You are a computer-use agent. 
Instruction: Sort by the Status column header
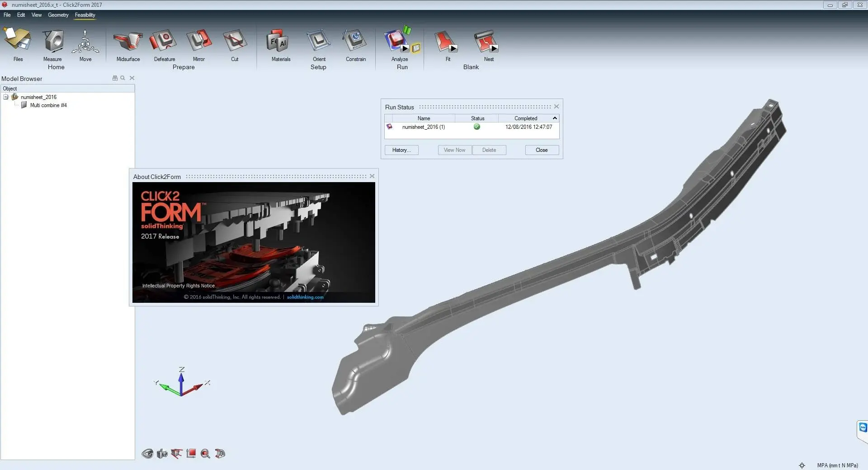click(477, 118)
